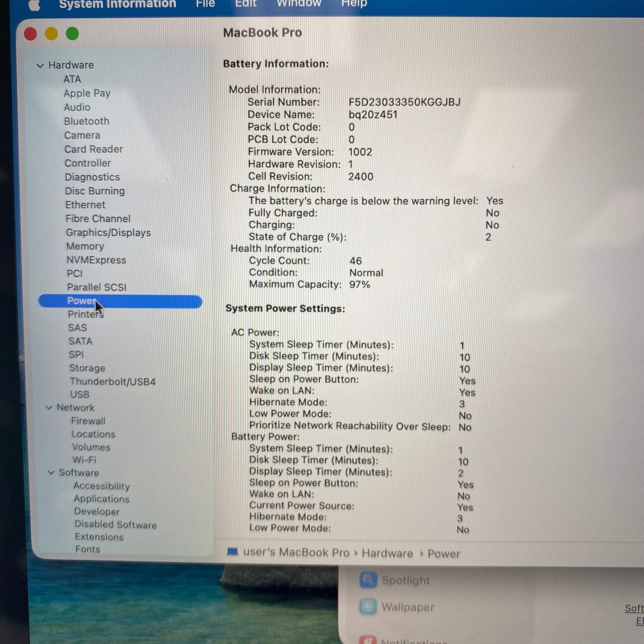
Task: Select Parallel SCSI in the sidebar
Action: (97, 287)
